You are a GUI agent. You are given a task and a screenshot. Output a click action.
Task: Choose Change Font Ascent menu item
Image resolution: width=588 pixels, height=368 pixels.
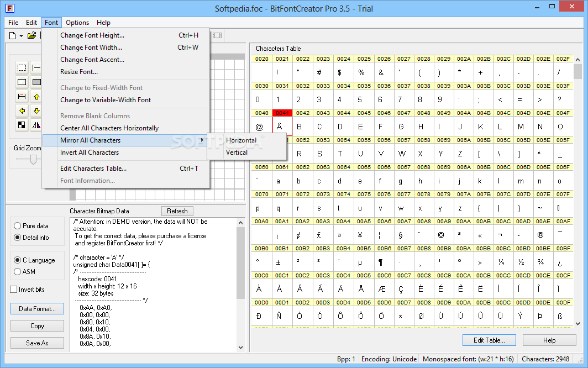125,60
